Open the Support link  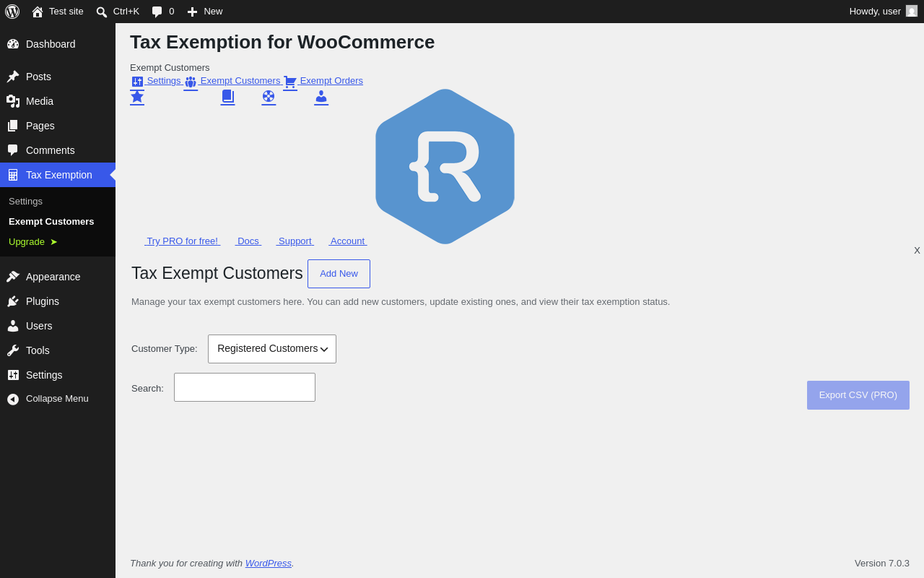295,241
